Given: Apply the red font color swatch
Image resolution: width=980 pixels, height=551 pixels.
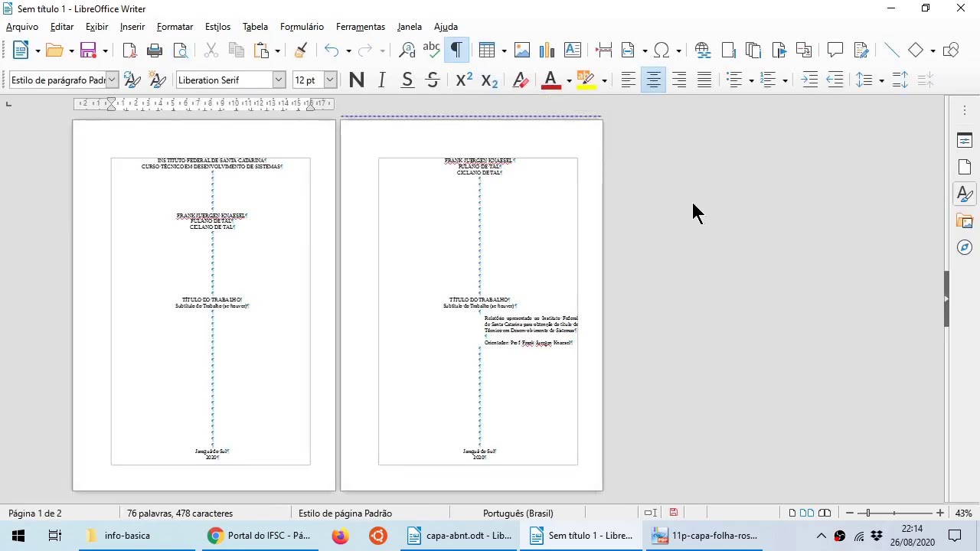Looking at the screenshot, I should coord(551,80).
